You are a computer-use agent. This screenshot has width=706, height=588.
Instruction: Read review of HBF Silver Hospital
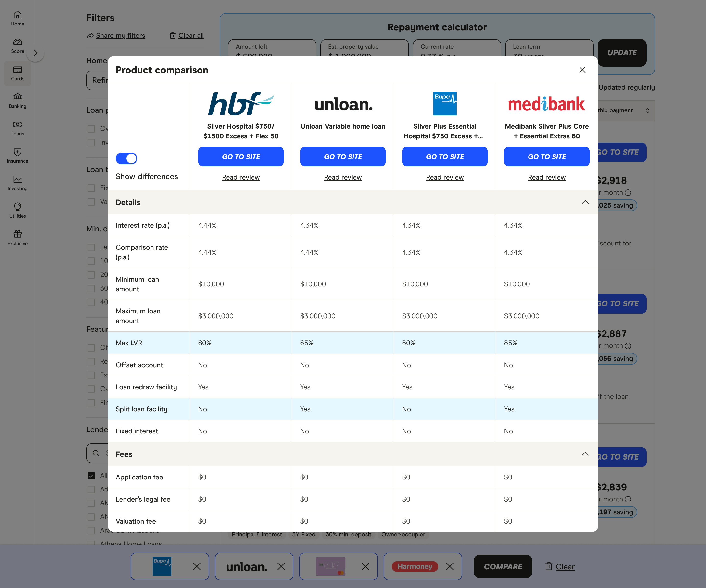coord(241,177)
